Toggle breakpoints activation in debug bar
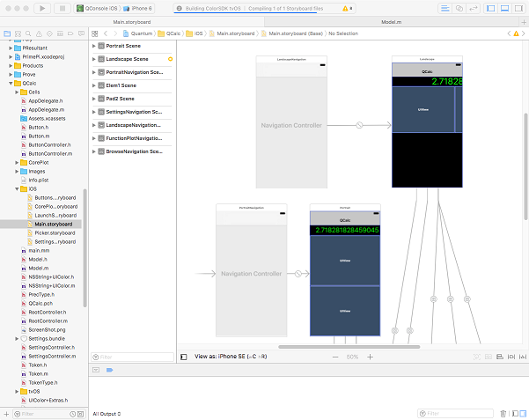The width and height of the screenshot is (529, 420). click(x=109, y=370)
